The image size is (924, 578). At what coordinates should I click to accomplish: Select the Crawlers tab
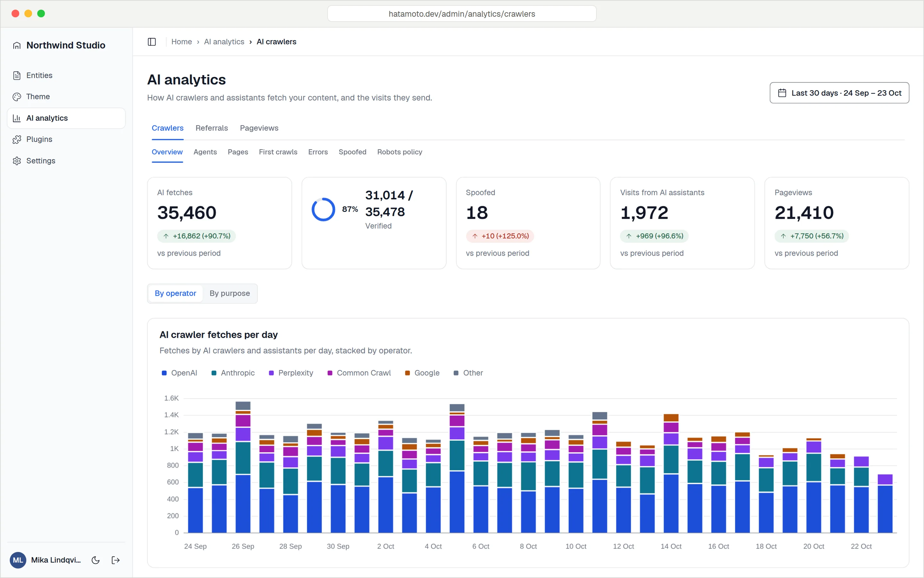tap(167, 128)
